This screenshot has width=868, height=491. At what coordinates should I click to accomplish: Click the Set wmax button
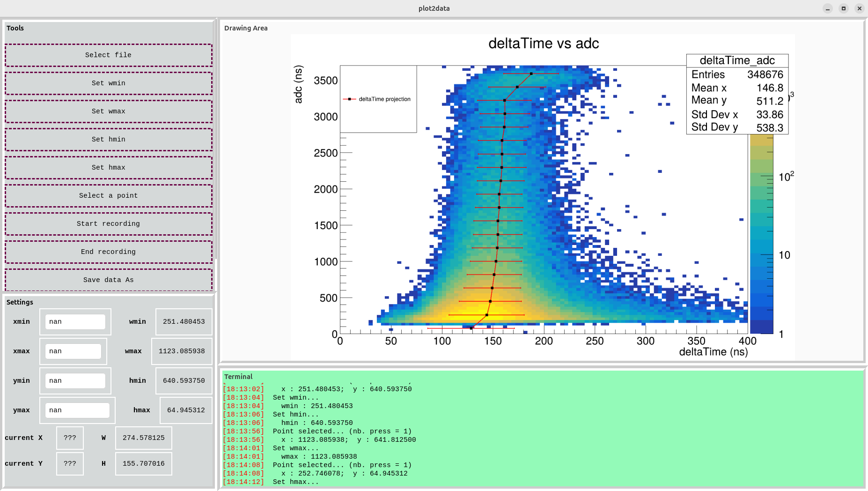click(x=109, y=112)
